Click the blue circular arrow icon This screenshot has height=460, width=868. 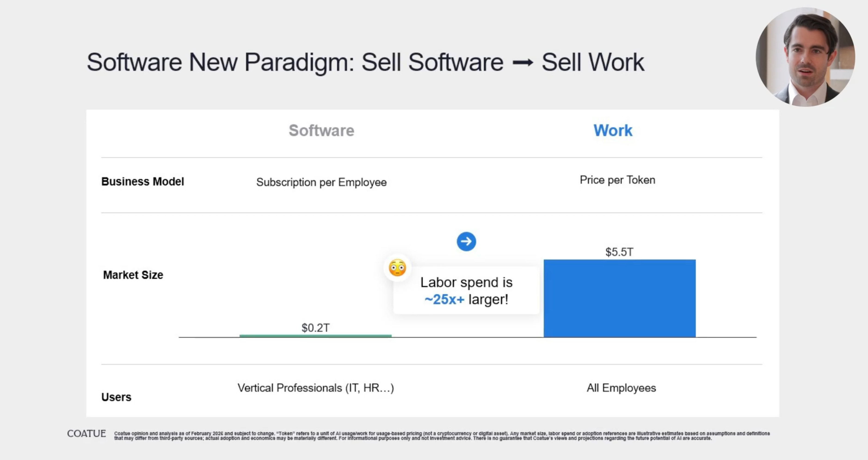(x=466, y=242)
